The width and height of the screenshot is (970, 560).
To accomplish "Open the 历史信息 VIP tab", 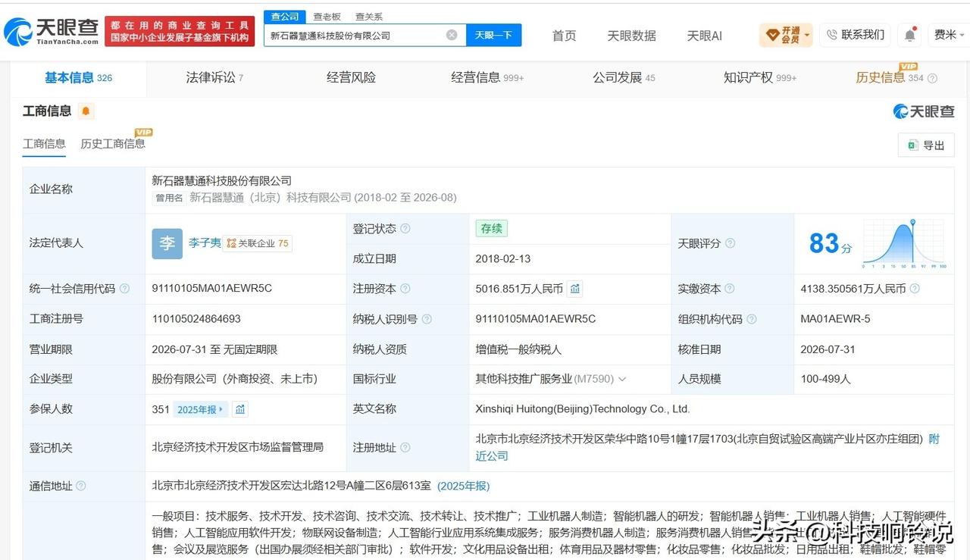I will pos(890,78).
